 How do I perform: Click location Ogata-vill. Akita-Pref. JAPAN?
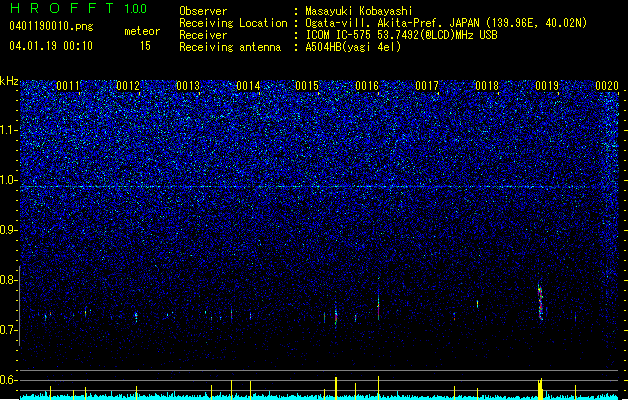coord(392,23)
